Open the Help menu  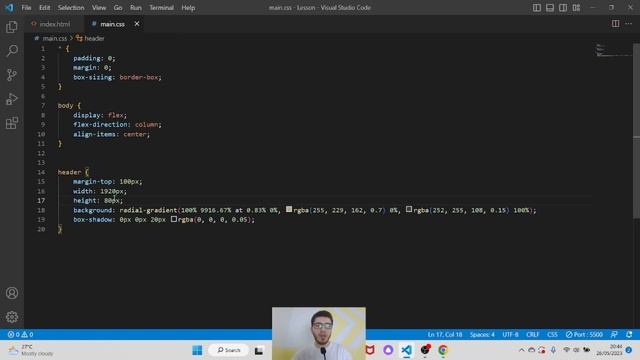[x=188, y=8]
